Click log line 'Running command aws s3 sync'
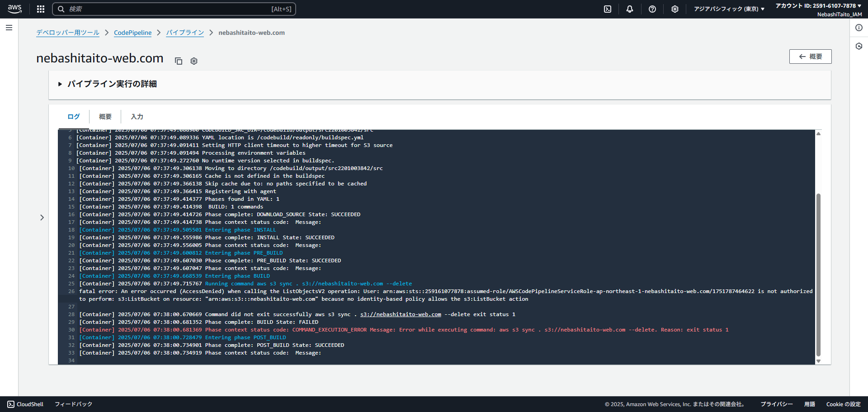The height and width of the screenshot is (412, 868). click(245, 284)
